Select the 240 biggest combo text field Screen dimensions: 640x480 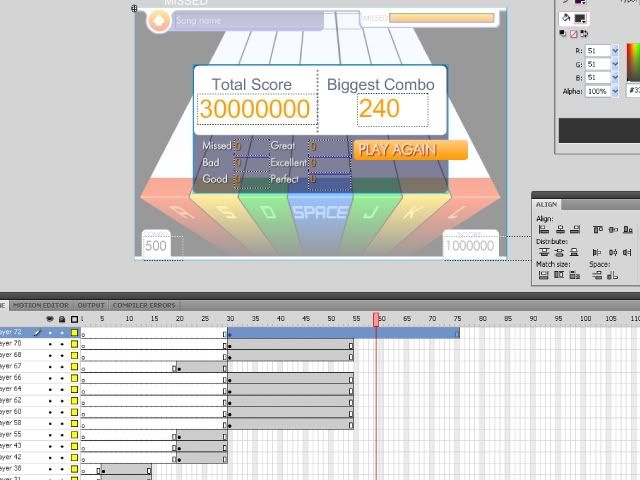click(x=393, y=109)
